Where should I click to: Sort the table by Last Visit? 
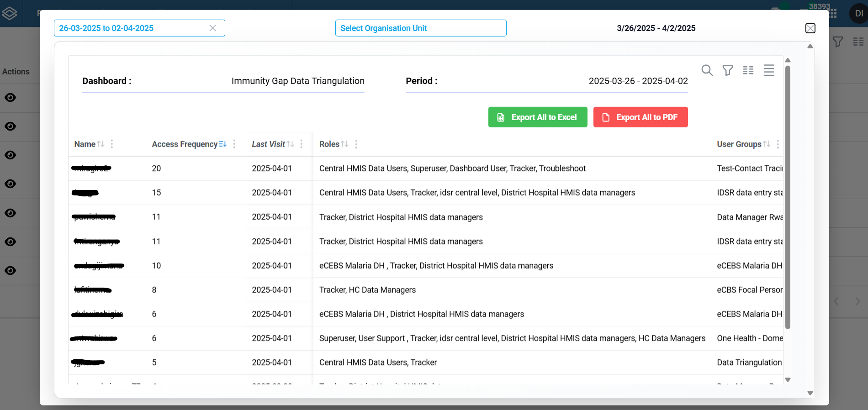coord(291,144)
